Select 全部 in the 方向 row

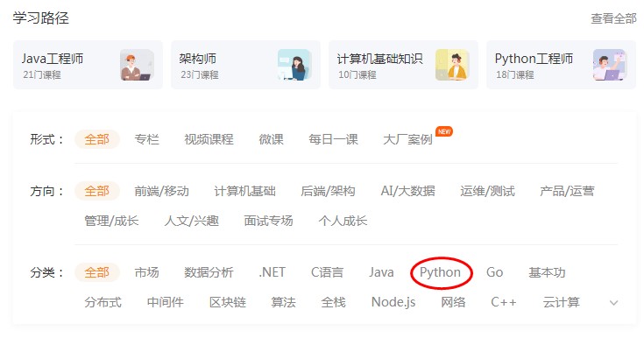tap(97, 191)
